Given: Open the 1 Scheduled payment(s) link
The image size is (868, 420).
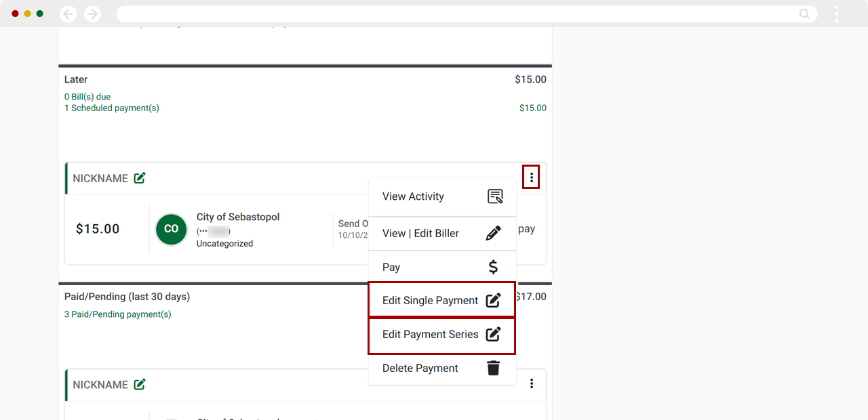Looking at the screenshot, I should pyautogui.click(x=111, y=108).
